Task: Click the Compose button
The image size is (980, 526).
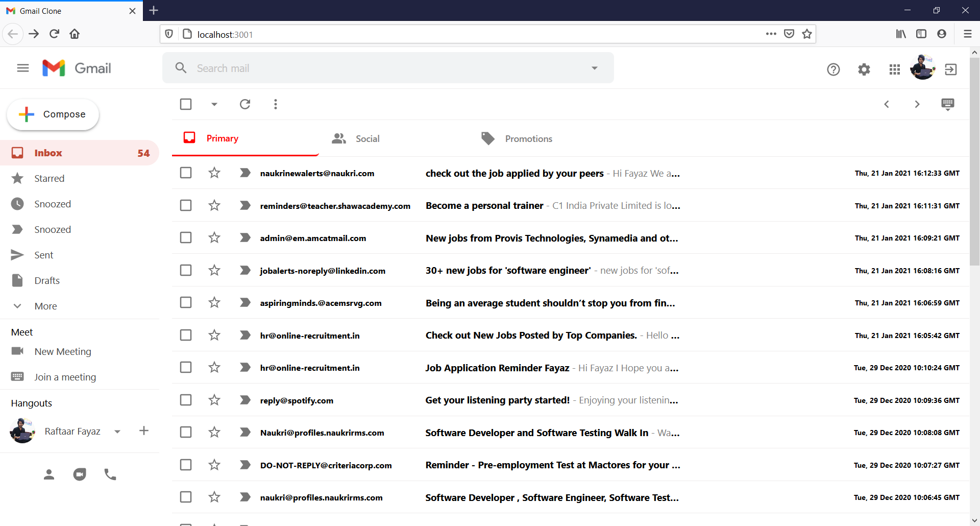Action: coord(53,114)
